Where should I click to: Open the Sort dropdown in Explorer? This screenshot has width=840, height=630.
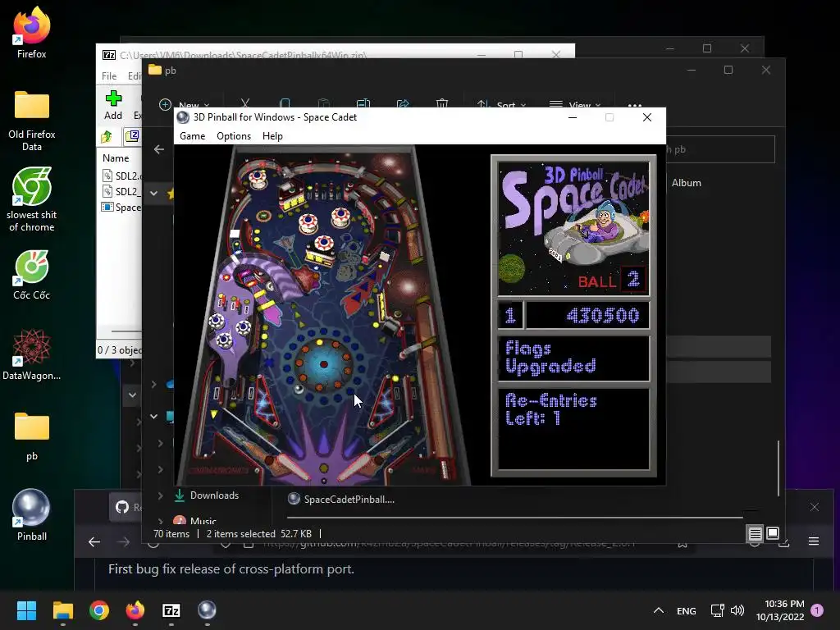point(501,104)
